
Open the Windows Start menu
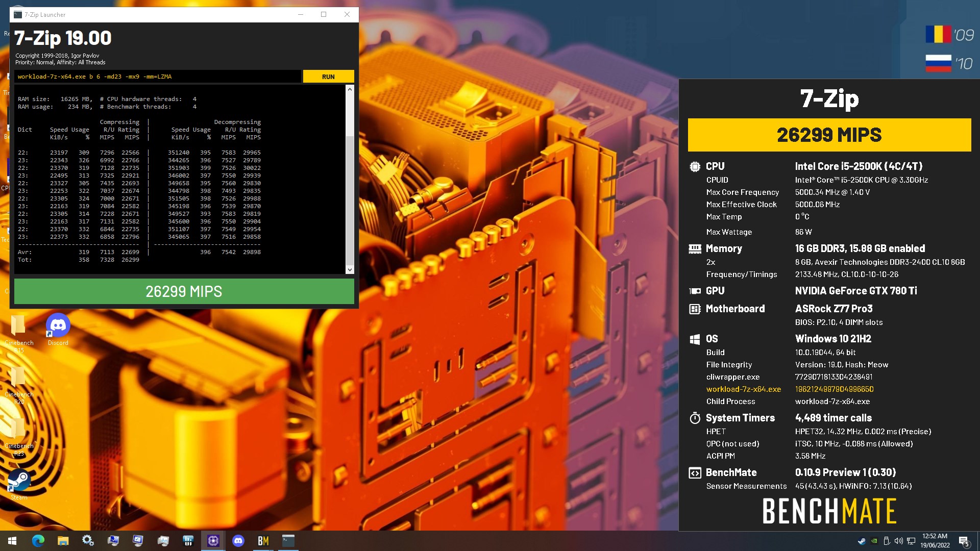pyautogui.click(x=12, y=541)
